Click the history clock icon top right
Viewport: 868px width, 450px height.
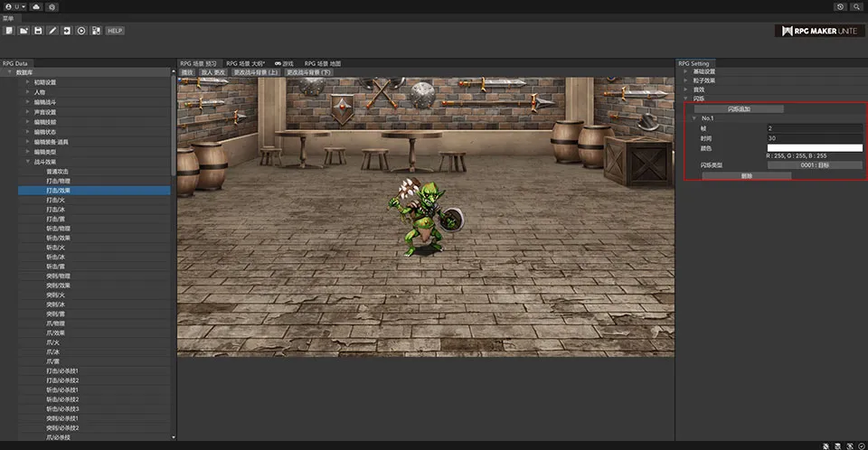841,6
